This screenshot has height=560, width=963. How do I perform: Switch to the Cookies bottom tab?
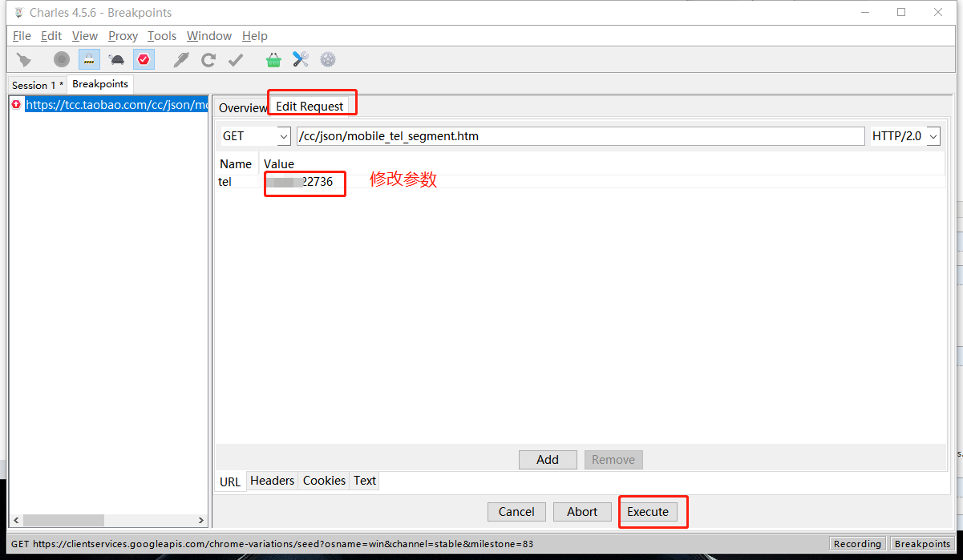click(325, 481)
